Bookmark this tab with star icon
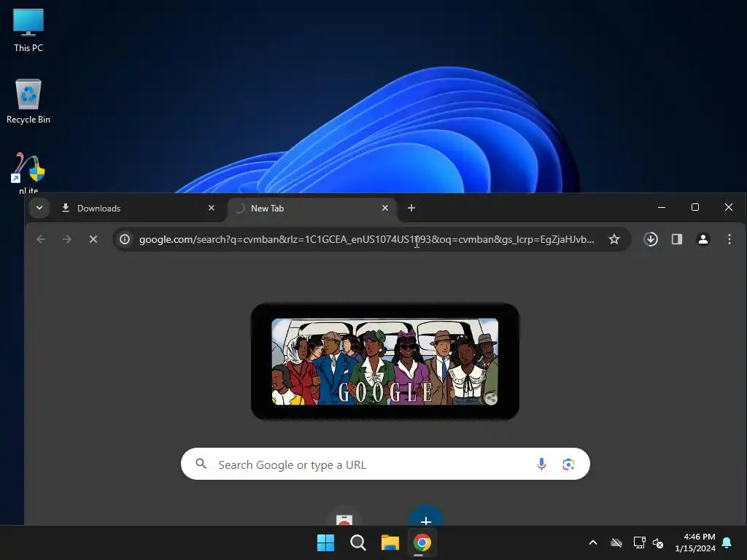This screenshot has height=560, width=747. coord(614,239)
